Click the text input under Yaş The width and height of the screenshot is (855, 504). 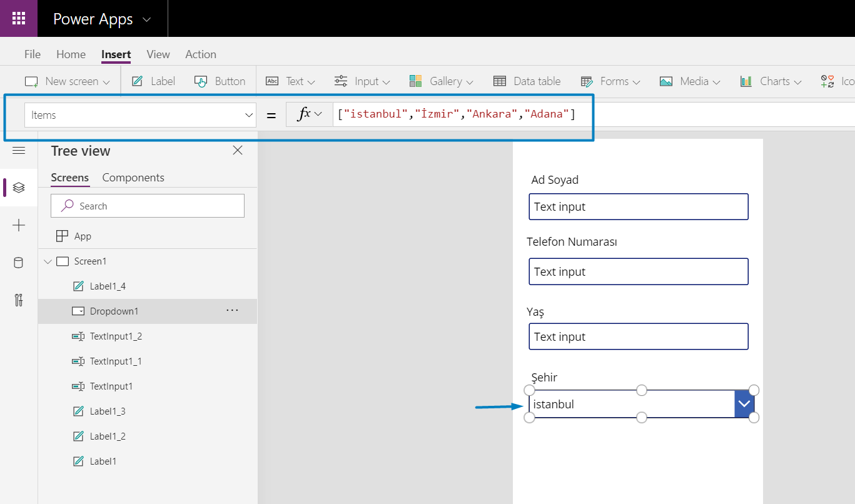coord(639,336)
